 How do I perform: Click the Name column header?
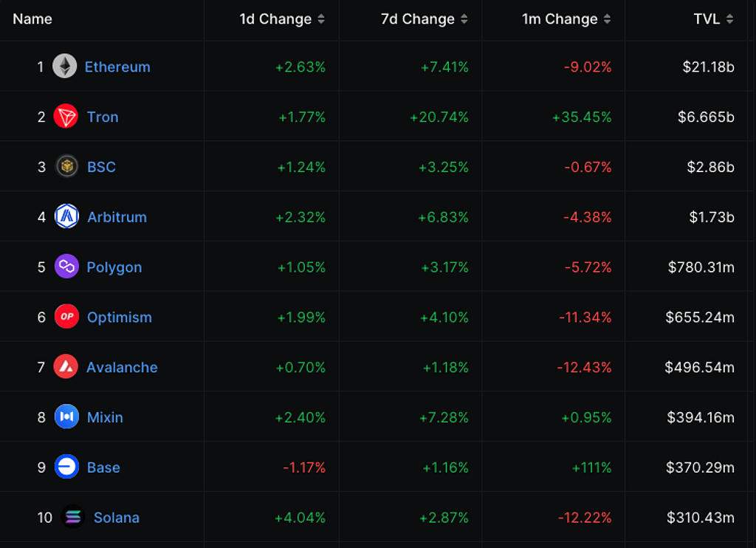coord(32,19)
